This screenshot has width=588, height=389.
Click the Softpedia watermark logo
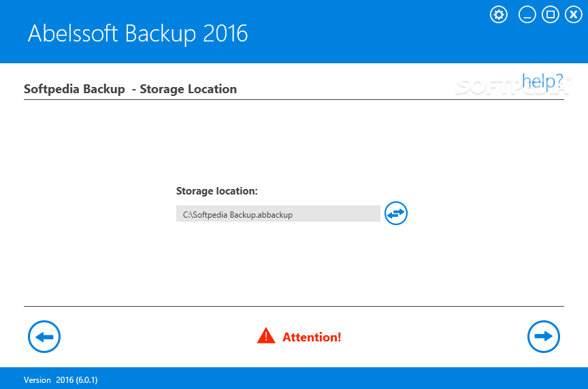click(x=513, y=86)
